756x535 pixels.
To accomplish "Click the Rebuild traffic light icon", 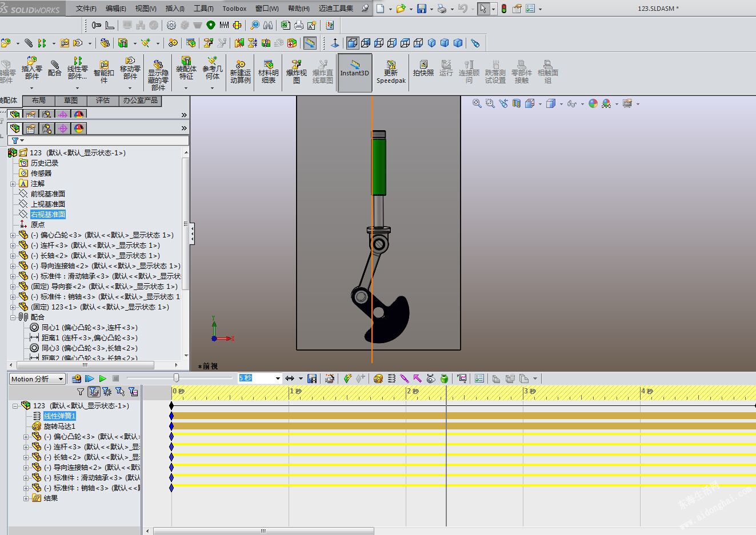I will 504,9.
